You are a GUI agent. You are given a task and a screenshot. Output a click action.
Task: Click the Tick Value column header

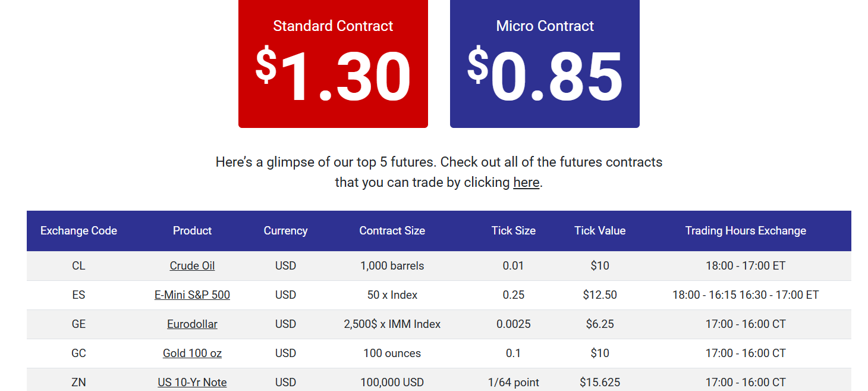(600, 231)
